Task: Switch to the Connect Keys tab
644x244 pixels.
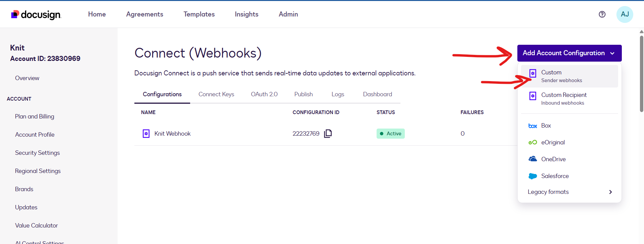Action: click(216, 94)
